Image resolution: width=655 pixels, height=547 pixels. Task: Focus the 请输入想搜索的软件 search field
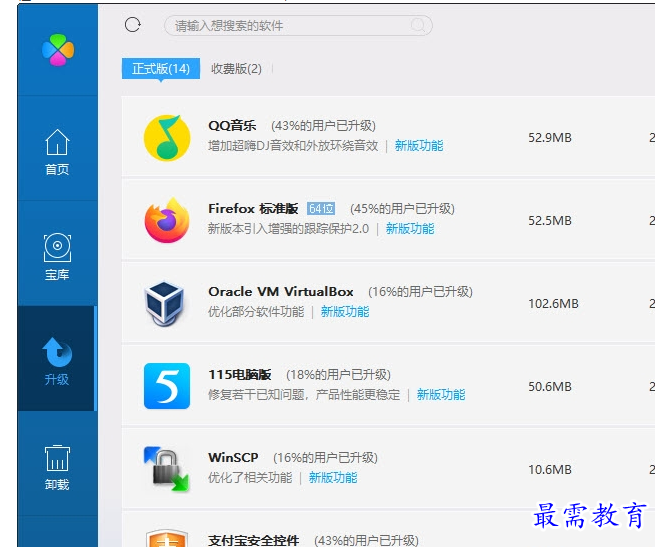pos(298,25)
